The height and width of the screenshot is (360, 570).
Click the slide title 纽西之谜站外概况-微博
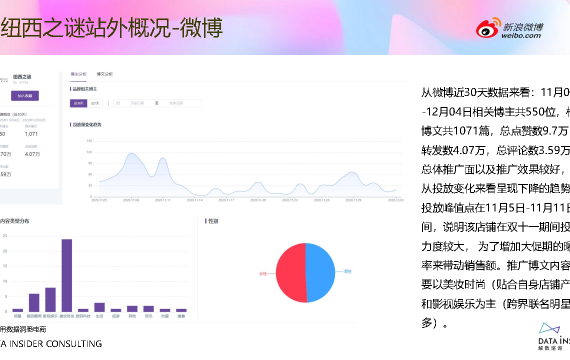point(111,28)
